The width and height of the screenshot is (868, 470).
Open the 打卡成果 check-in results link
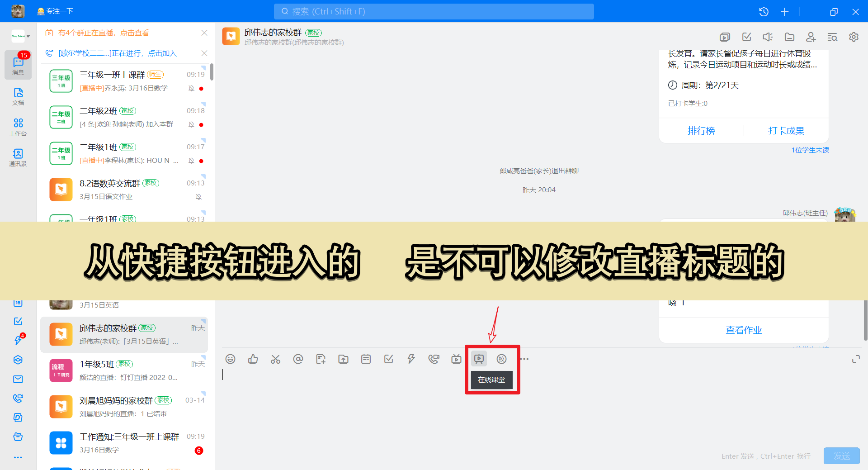(786, 131)
